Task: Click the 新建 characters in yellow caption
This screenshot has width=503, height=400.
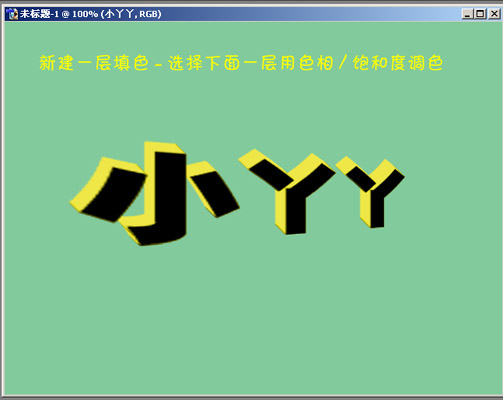Action: click(56, 63)
